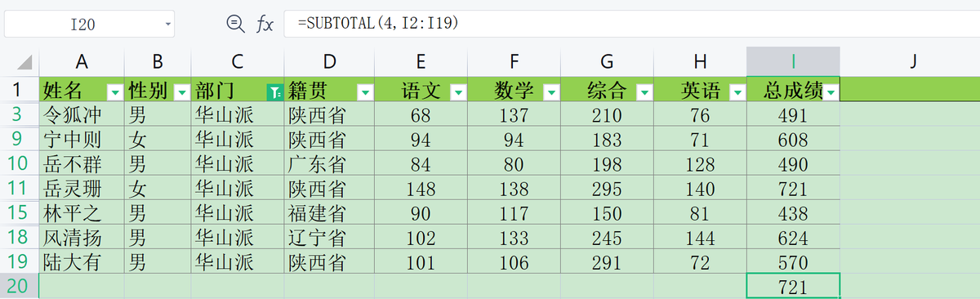Image resolution: width=980 pixels, height=299 pixels.
Task: Open the 数学 filter dropdown arrow
Action: (x=552, y=92)
